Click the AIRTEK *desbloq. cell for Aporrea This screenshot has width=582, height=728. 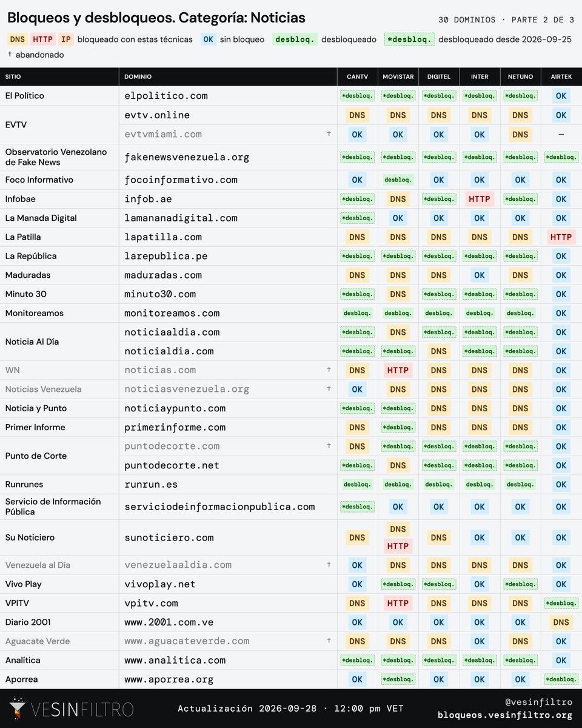click(561, 679)
